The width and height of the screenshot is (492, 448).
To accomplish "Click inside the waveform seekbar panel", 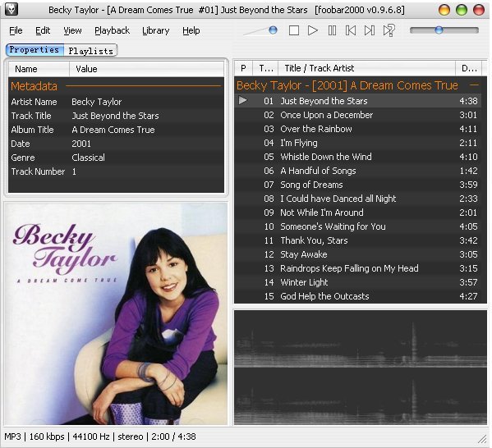I will tap(361, 368).
